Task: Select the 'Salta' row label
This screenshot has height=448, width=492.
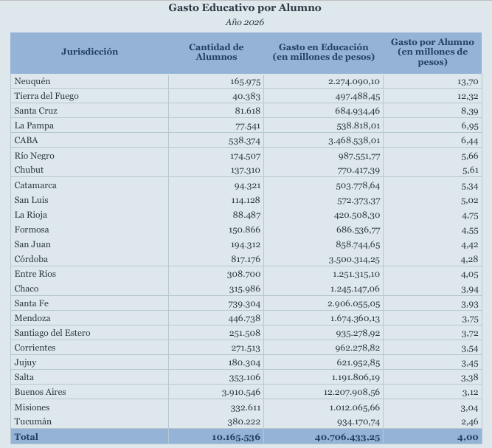Action: pos(24,377)
